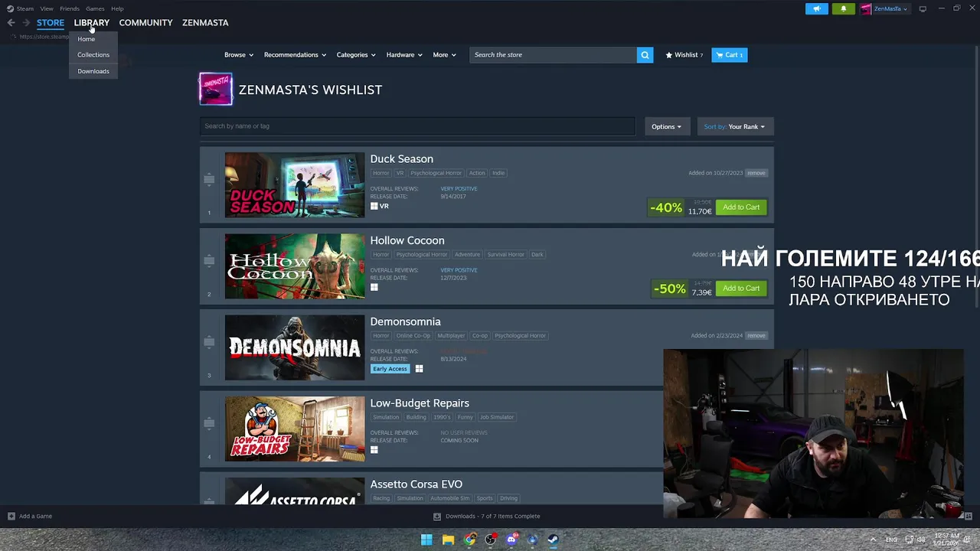Expand the Browse store menu
Image resolution: width=980 pixels, height=551 pixels.
tap(239, 55)
